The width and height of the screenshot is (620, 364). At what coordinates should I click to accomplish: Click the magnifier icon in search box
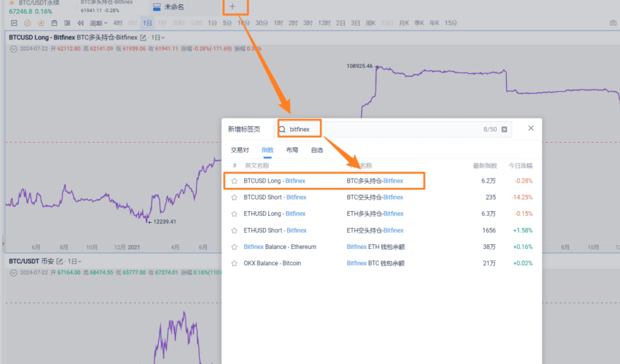click(x=282, y=130)
